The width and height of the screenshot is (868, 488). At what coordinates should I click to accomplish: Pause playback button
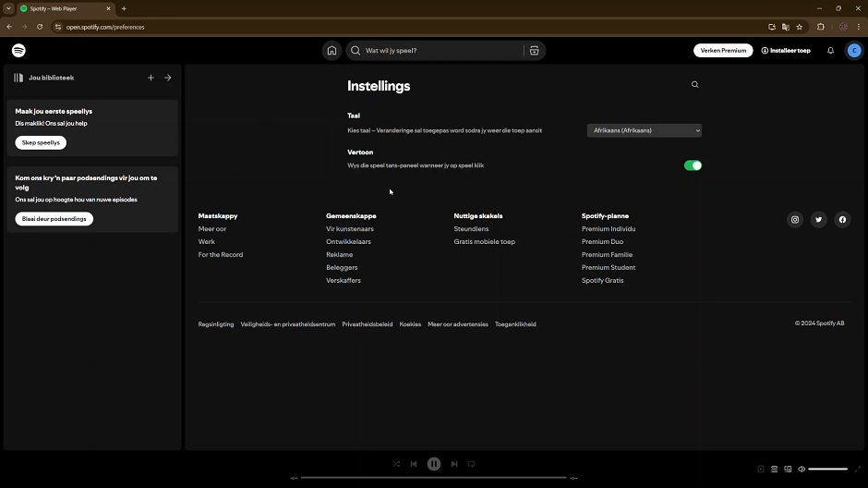(434, 464)
